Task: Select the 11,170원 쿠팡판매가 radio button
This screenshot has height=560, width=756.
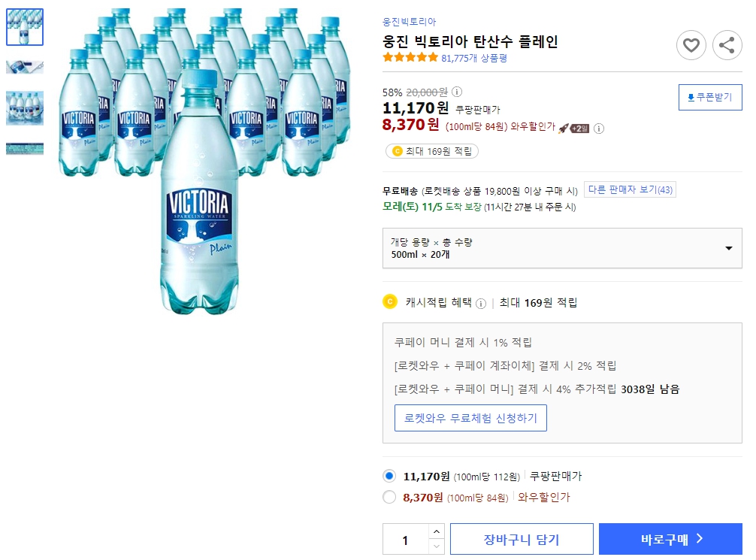Action: pos(389,476)
